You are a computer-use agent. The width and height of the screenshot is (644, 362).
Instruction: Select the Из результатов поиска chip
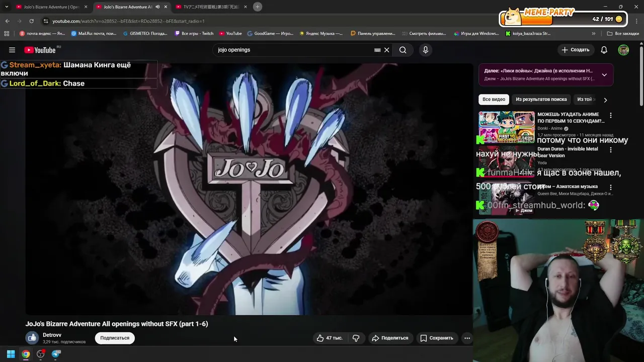(x=541, y=100)
